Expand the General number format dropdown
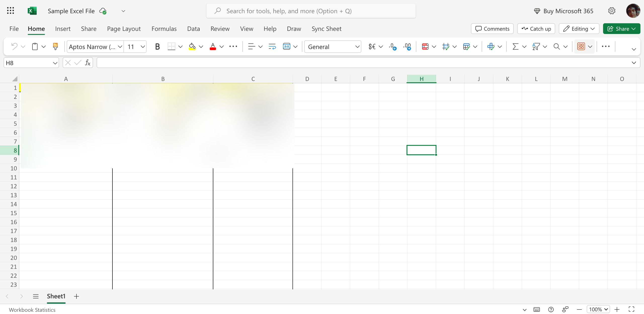Image resolution: width=644 pixels, height=314 pixels. 357,47
